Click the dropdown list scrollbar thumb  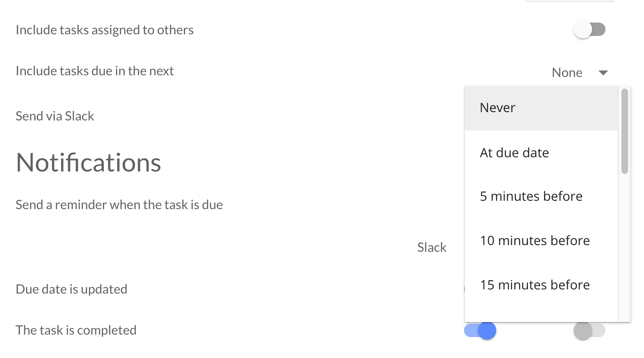[x=624, y=131]
